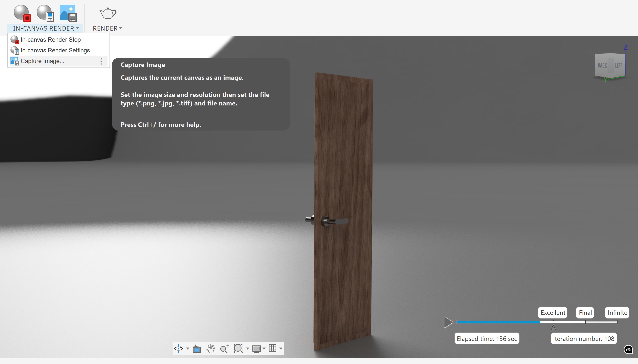Screen dimensions: 638x364
Task: Expand the IN-CANVAS RENDER dropdown
Action: pyautogui.click(x=46, y=28)
